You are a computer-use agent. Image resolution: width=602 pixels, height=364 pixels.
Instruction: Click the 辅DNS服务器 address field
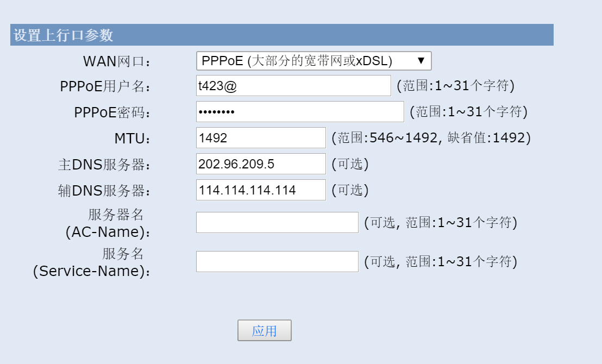(260, 190)
